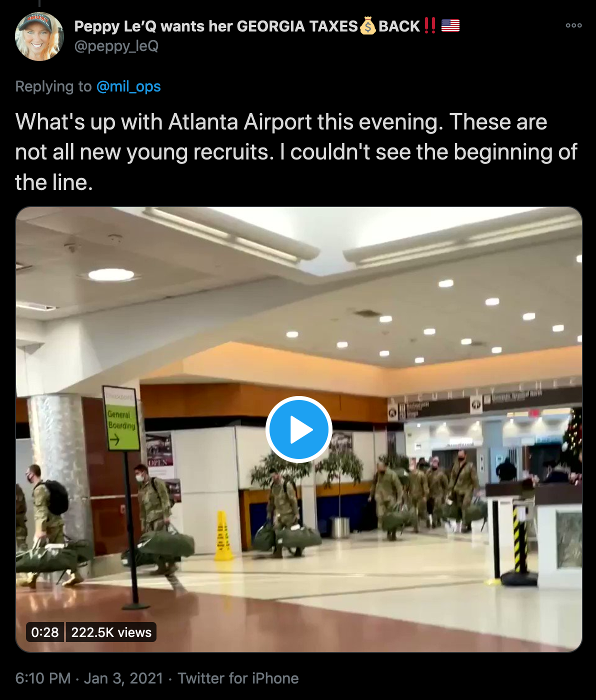Open the @peppy_leQ handle
This screenshot has width=596, height=700.
(116, 46)
